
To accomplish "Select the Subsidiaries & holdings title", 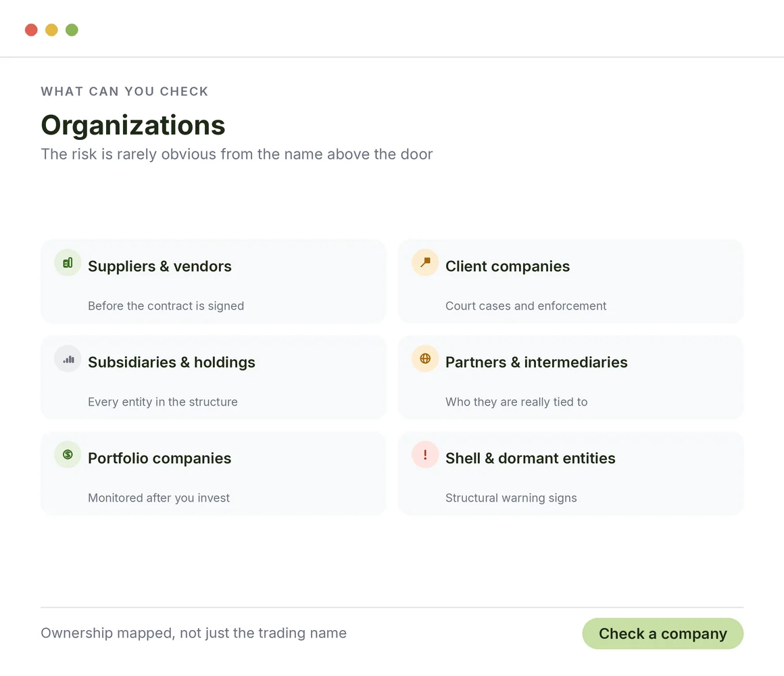I will (x=172, y=362).
